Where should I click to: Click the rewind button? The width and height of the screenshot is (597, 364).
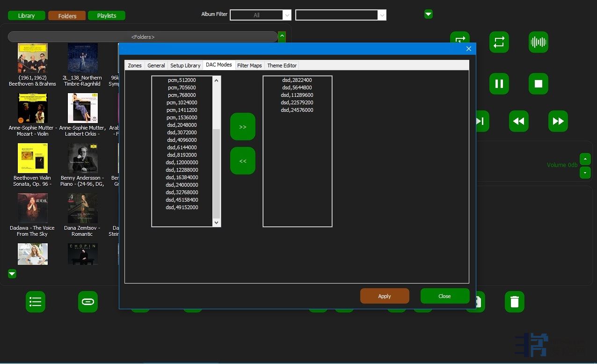518,121
